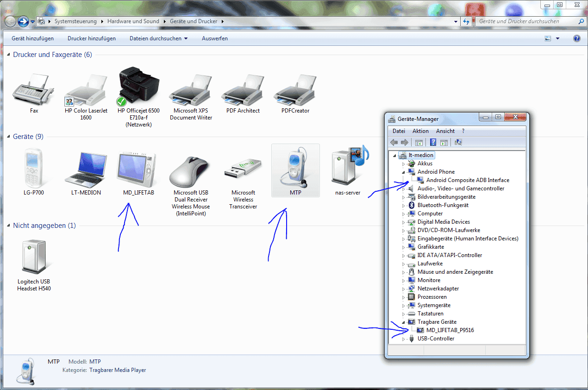
Task: Click Back arrow in Geräte-Manager toolbar
Action: tap(394, 142)
